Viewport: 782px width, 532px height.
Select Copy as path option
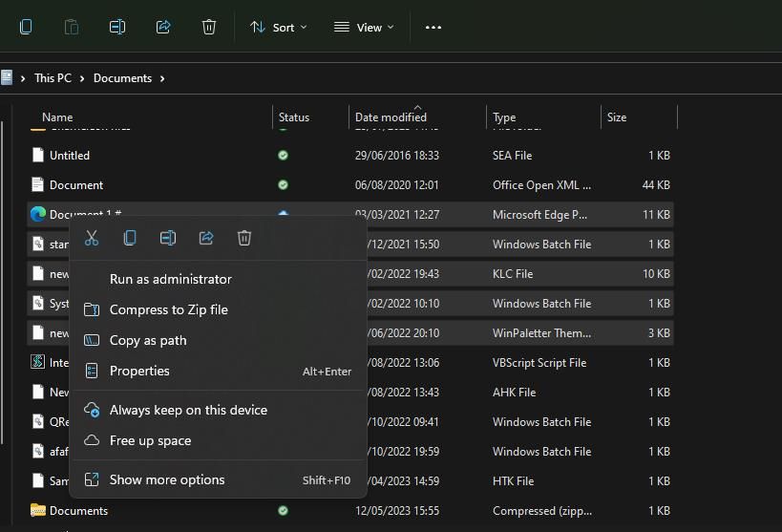(148, 340)
